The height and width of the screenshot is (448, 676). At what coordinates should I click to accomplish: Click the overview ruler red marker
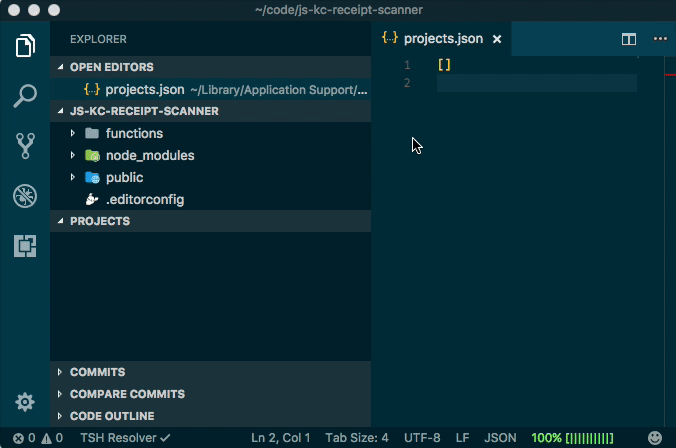tap(670, 75)
